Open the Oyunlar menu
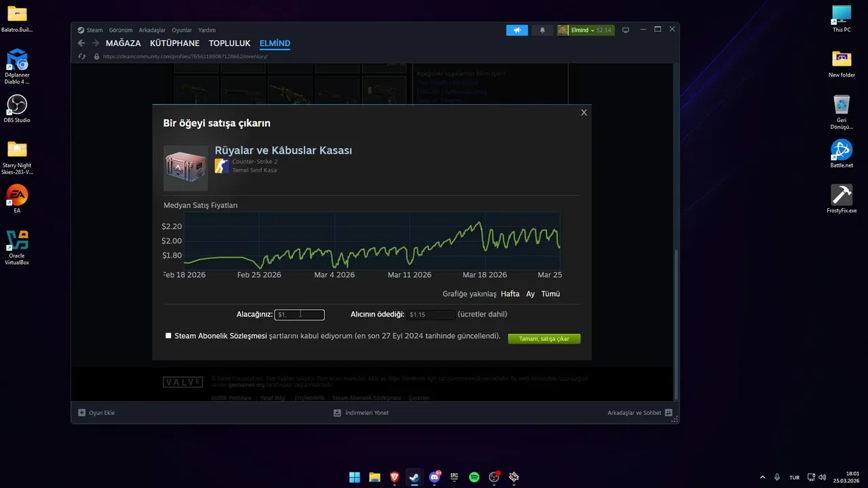This screenshot has height=488, width=868. tap(182, 30)
